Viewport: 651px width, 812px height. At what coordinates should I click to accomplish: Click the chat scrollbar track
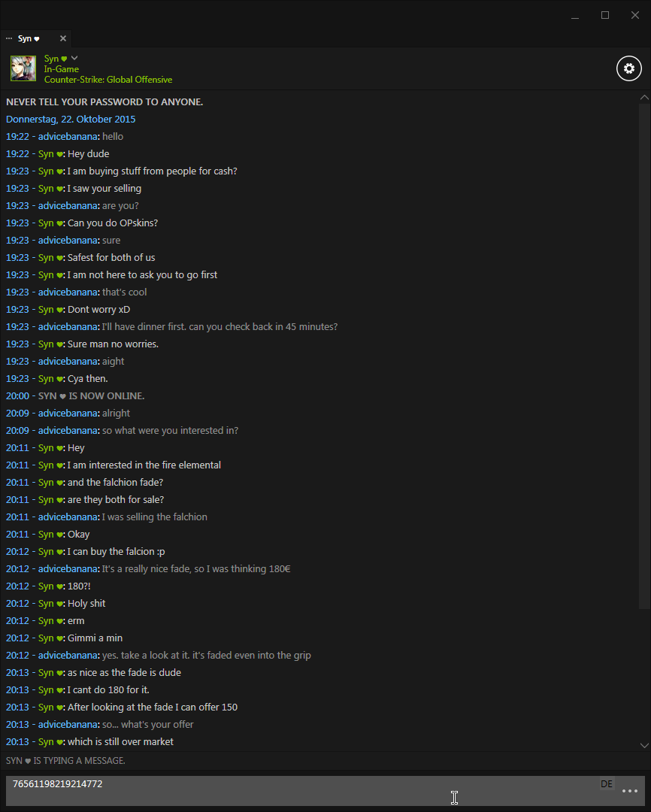(644, 356)
